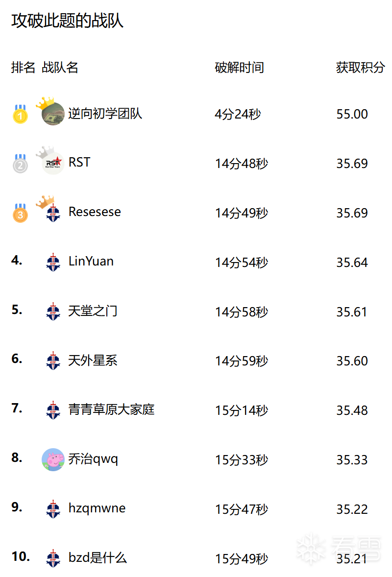This screenshot has width=392, height=577.
Task: Click the 战队名 column header
Action: pyautogui.click(x=60, y=67)
